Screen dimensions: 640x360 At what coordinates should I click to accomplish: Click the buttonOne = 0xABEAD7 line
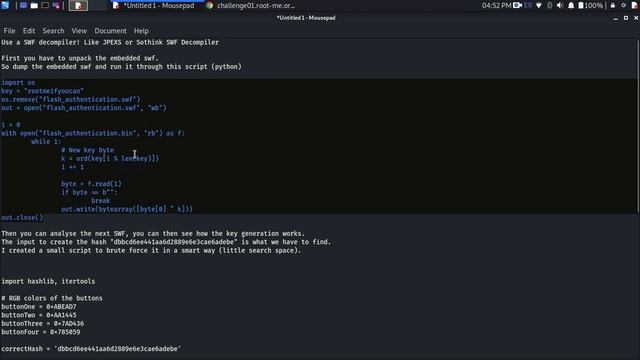38,307
